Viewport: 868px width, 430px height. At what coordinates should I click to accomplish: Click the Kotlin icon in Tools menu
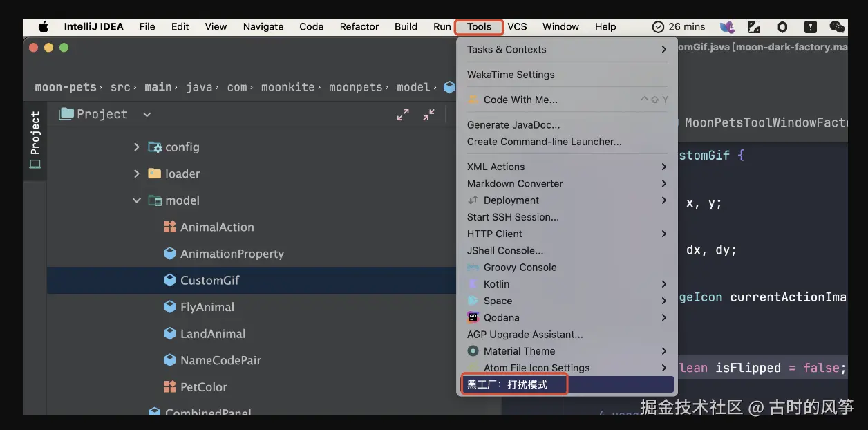(x=473, y=284)
